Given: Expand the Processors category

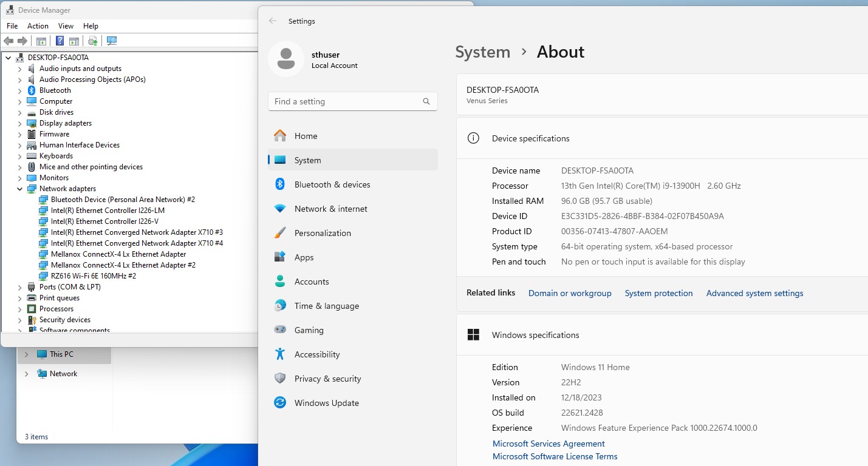Looking at the screenshot, I should 19,309.
